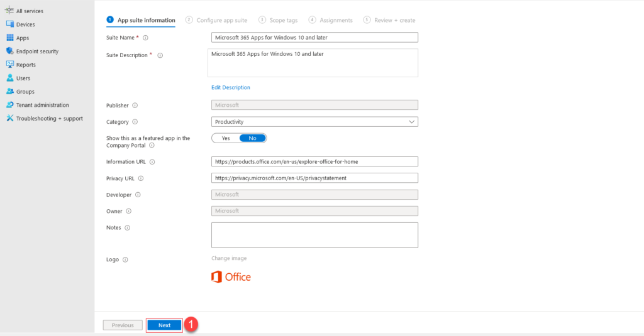
Task: Click the Reports monitor icon
Action: [x=10, y=65]
